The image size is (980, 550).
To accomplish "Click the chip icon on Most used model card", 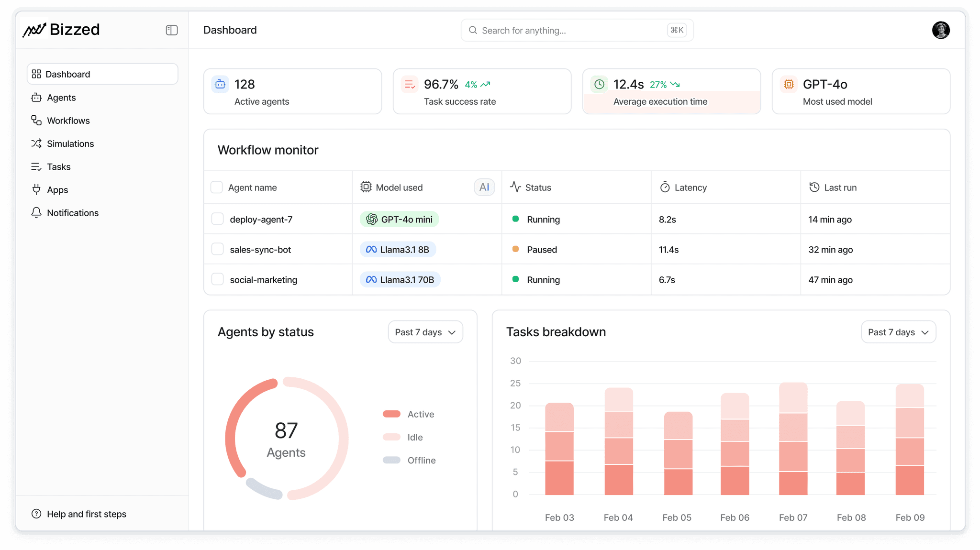I will click(789, 85).
